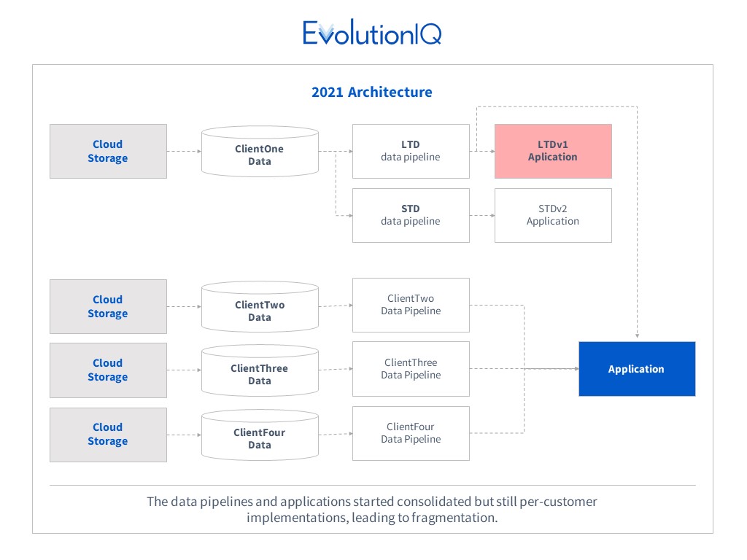Click the EvolutionIQ logo

372,33
